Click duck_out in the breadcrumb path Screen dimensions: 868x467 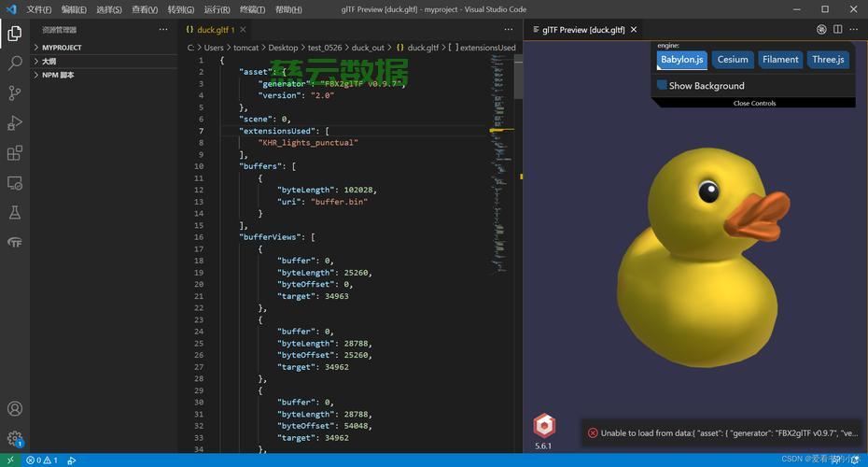(368, 48)
